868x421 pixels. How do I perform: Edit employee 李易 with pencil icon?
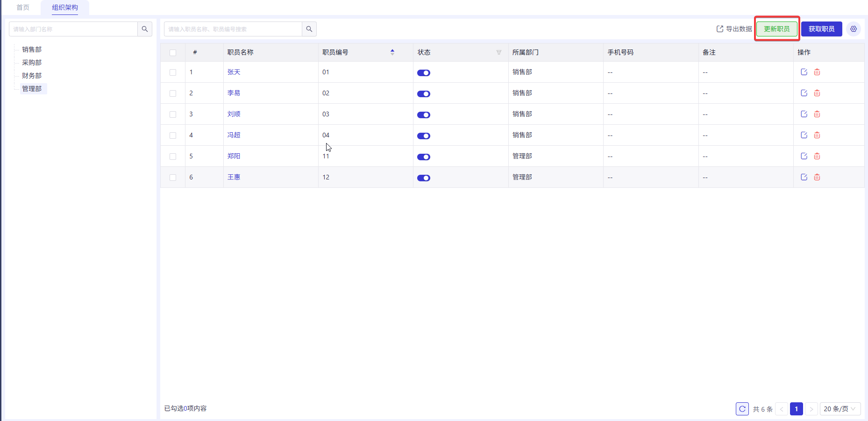[x=804, y=93]
